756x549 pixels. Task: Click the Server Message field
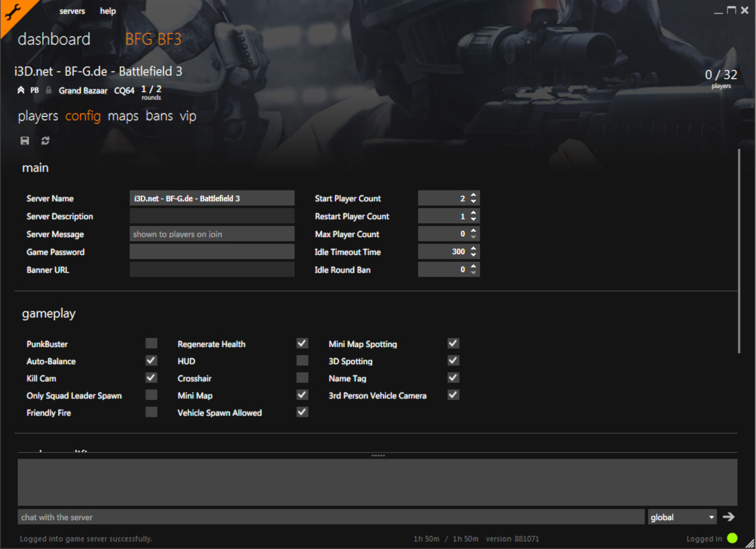point(212,234)
